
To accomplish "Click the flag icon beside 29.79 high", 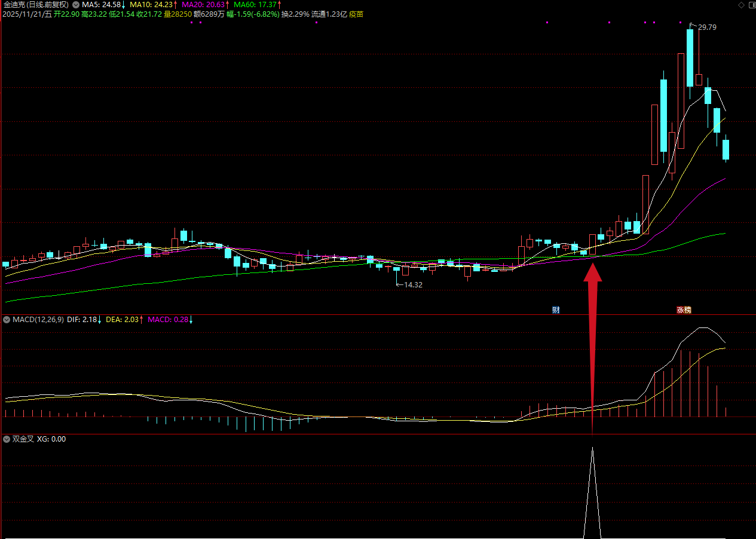I will pyautogui.click(x=693, y=26).
